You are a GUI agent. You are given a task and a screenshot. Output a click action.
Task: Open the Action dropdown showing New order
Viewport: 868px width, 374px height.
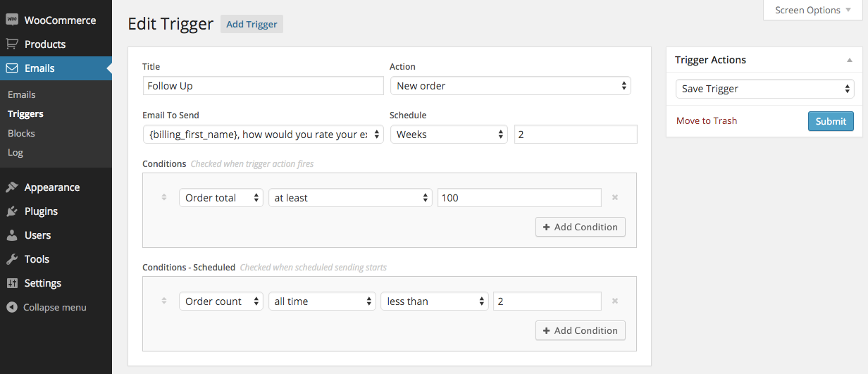(510, 86)
